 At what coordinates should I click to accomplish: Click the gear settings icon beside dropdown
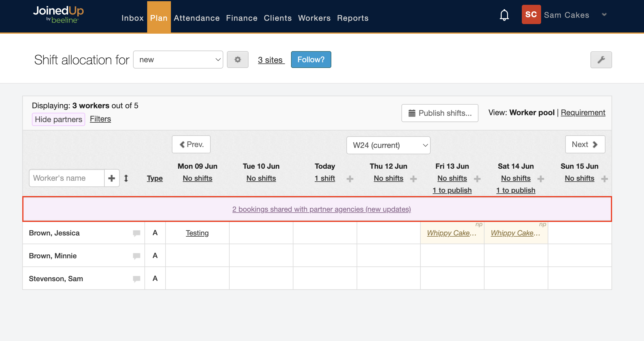click(x=237, y=60)
